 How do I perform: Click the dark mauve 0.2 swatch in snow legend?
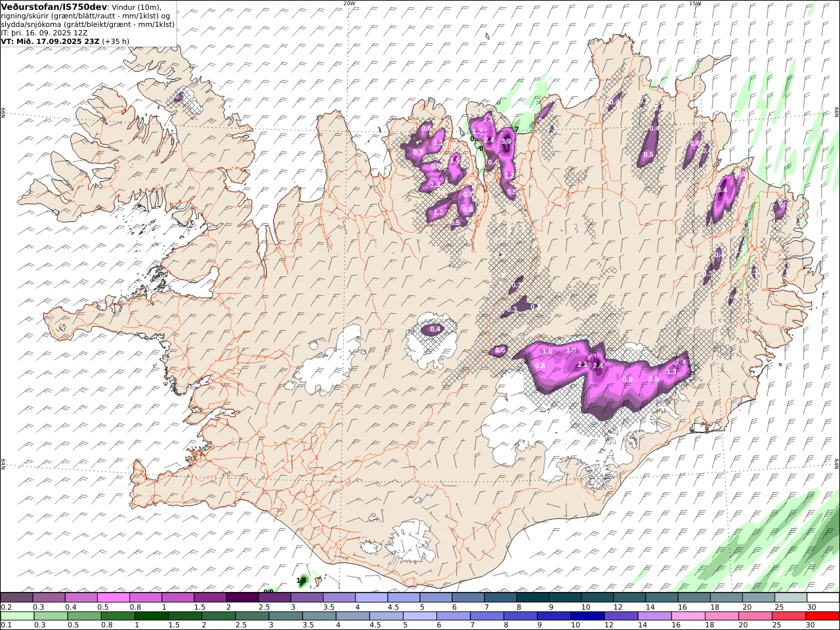pos(17,597)
